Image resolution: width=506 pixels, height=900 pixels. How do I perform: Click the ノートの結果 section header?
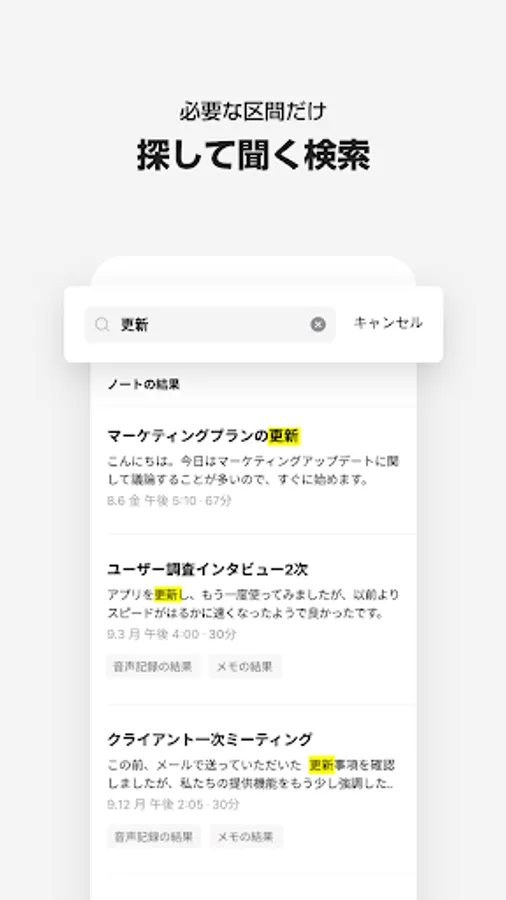click(143, 385)
